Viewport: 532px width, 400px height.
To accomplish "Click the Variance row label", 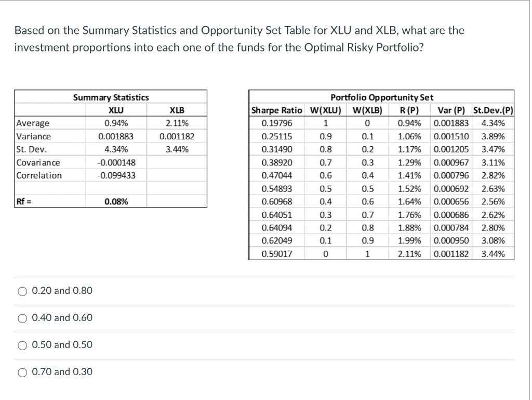I will tap(29, 136).
